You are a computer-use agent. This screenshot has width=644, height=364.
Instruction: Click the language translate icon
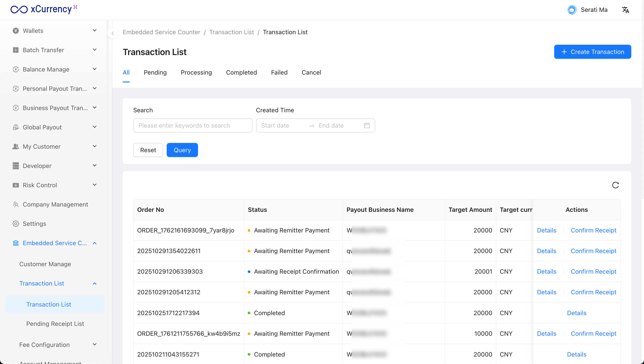click(x=625, y=10)
